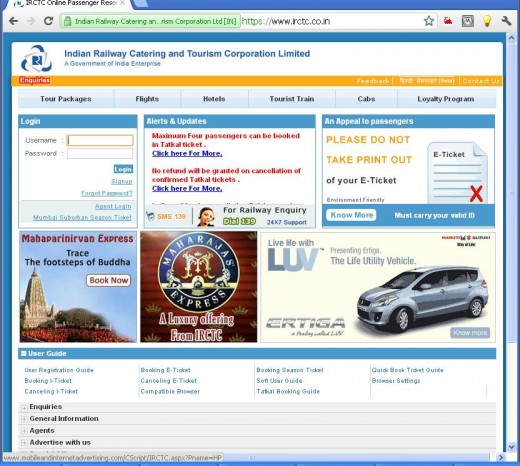The width and height of the screenshot is (520, 466).
Task: Open the Tourist Train menu item
Action: coord(292,99)
